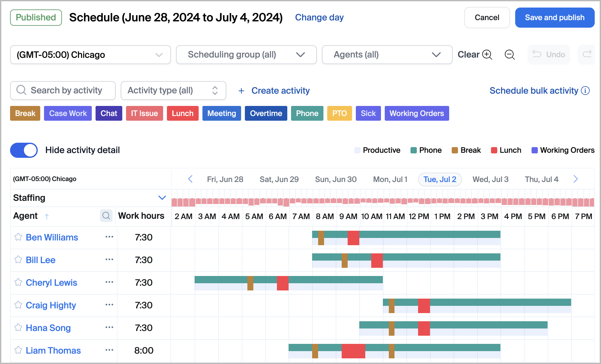Click the zoom out magnifier icon
This screenshot has height=364, width=601.
pos(510,55)
